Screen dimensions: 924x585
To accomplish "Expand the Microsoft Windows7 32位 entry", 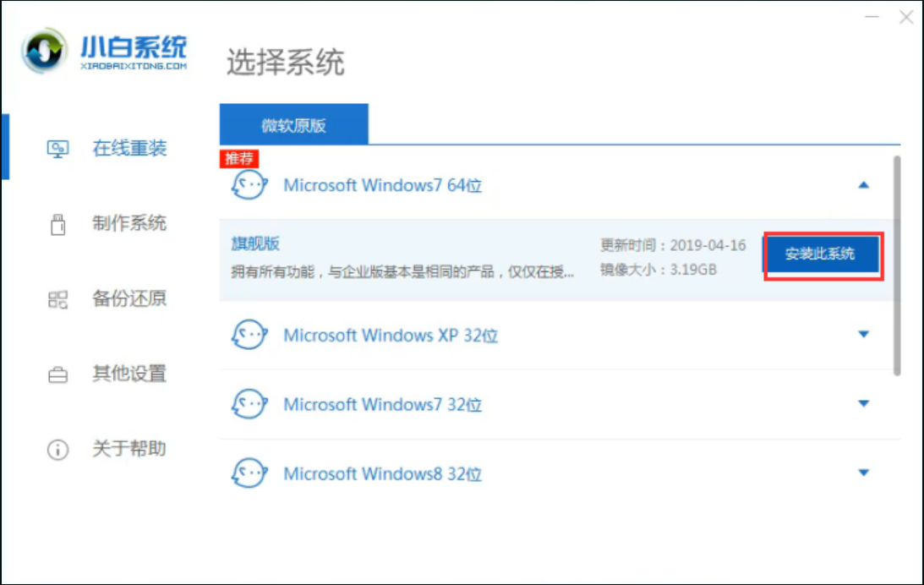I will 864,402.
